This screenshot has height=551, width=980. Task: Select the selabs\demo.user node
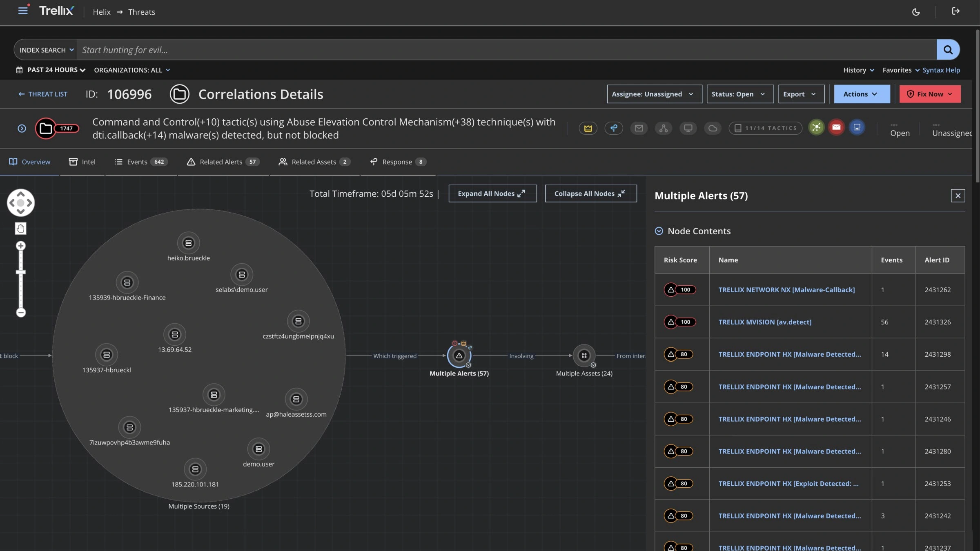[x=242, y=275]
